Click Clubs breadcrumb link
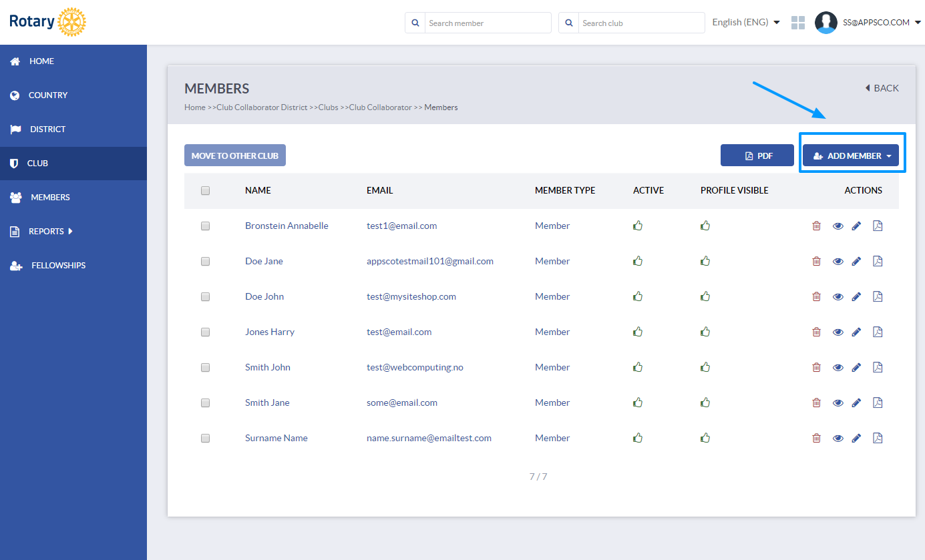The image size is (925, 560). point(328,107)
